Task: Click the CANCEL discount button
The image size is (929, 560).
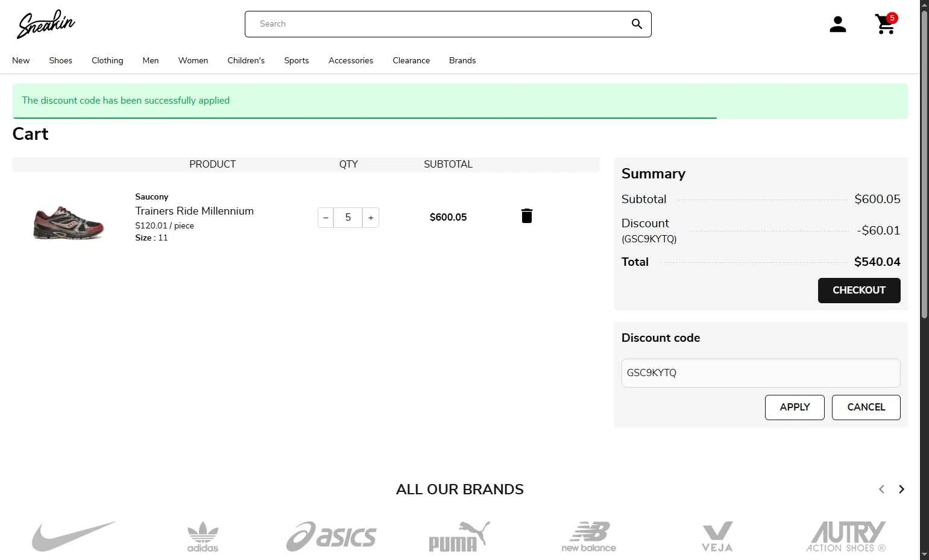Action: [866, 407]
